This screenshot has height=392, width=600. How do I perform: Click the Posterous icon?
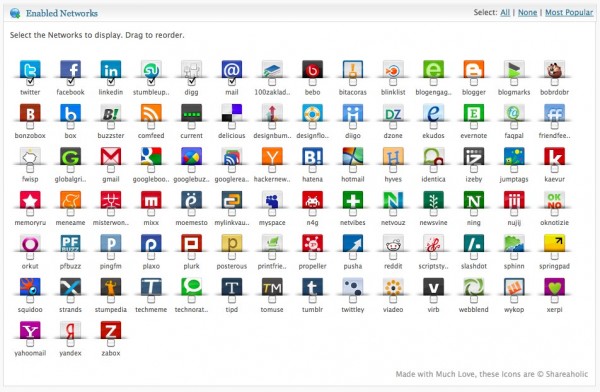click(232, 243)
